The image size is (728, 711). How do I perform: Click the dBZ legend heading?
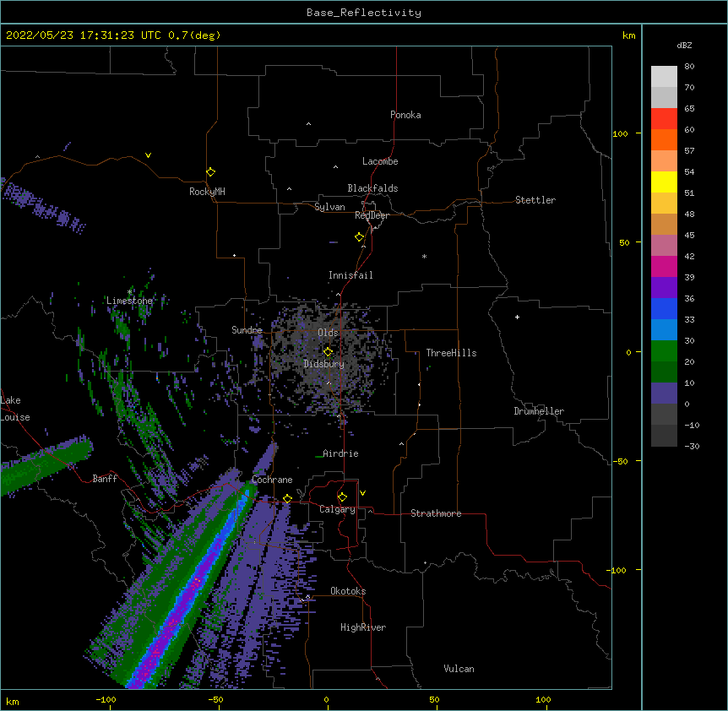point(684,46)
